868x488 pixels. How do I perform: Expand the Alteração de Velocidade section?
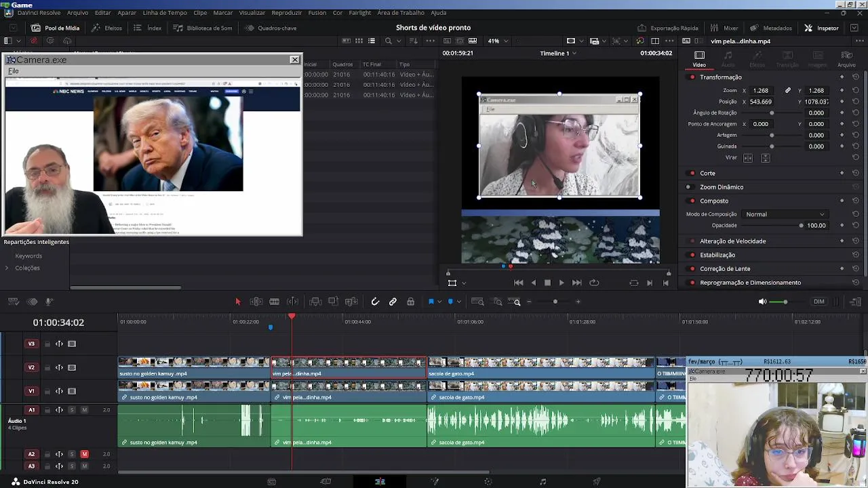[732, 241]
